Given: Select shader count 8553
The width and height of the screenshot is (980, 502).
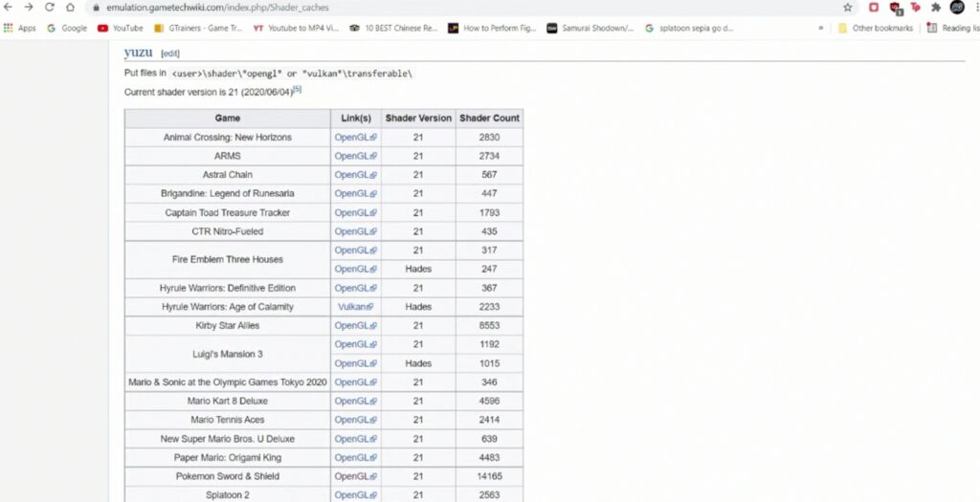Looking at the screenshot, I should (489, 325).
